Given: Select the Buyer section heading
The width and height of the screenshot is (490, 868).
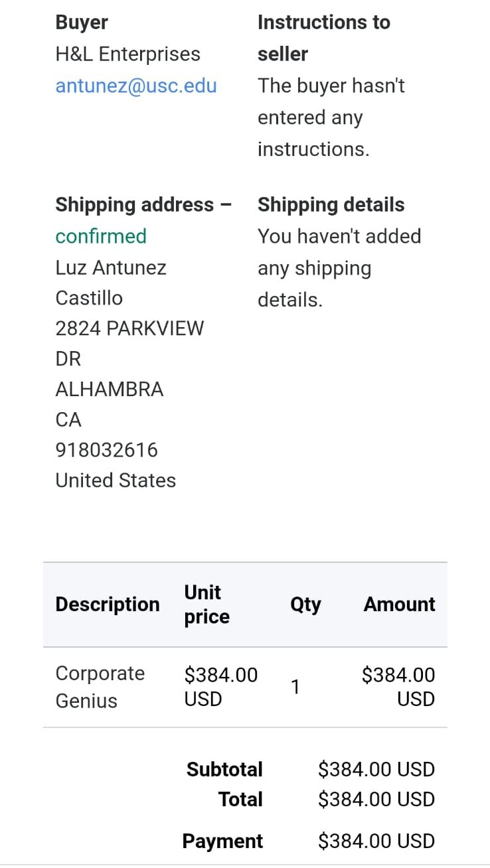Looking at the screenshot, I should pos(82,23).
